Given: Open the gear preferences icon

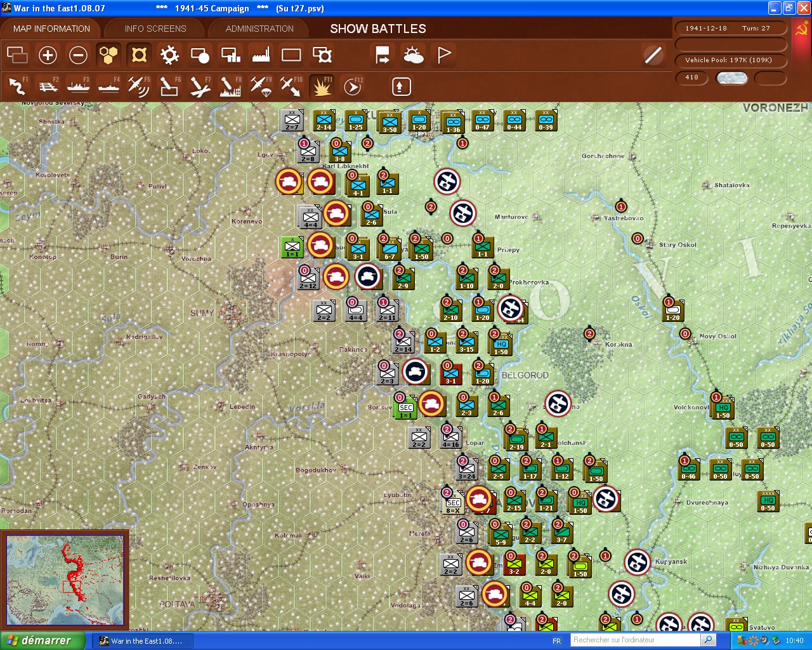Looking at the screenshot, I should tap(169, 55).
